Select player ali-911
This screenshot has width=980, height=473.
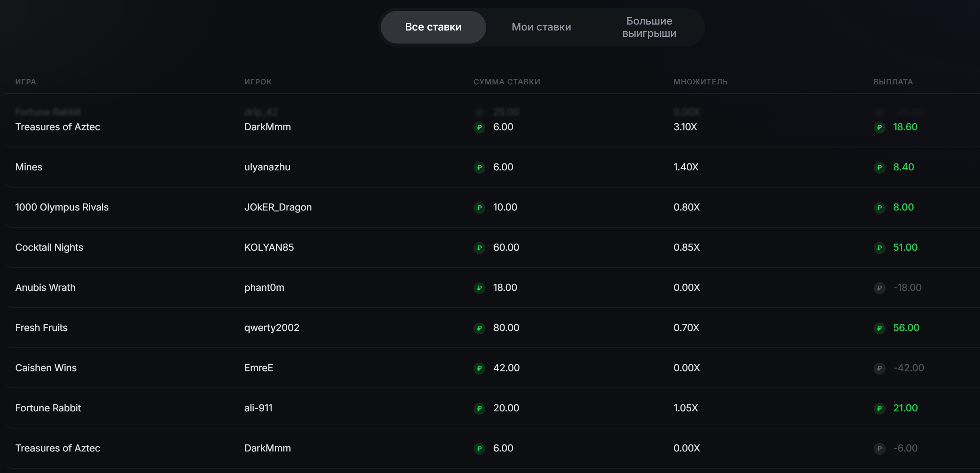tap(258, 408)
